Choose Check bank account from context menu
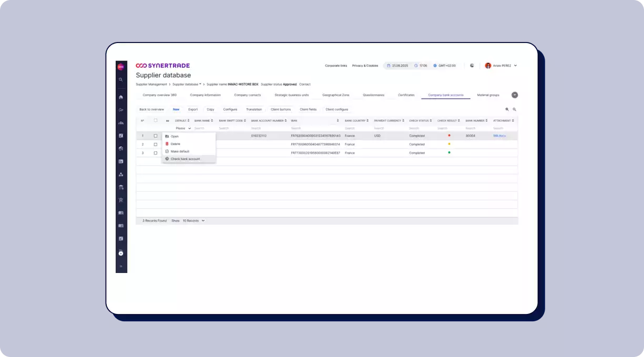 (185, 159)
